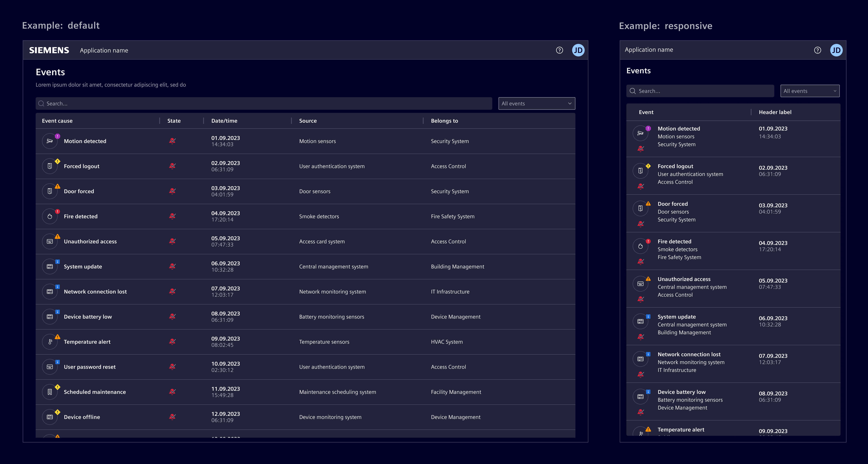Click 'HVAC System' cell
This screenshot has width=868, height=464.
coord(447,342)
